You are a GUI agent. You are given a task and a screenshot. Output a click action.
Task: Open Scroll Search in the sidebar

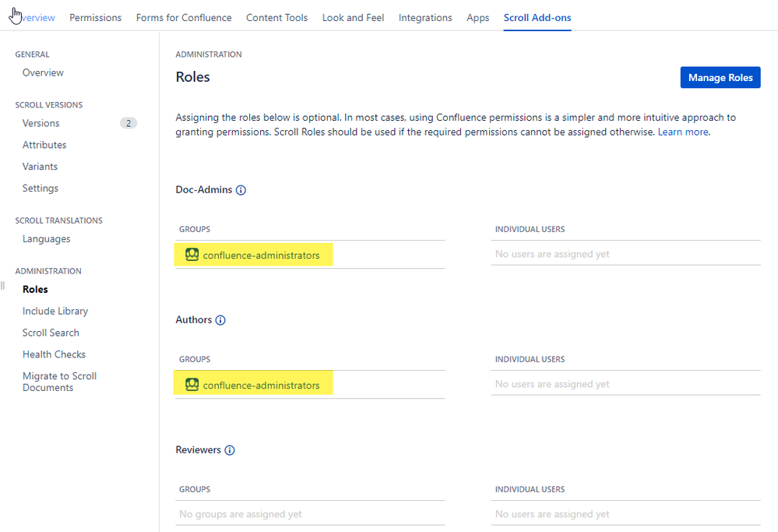click(x=51, y=333)
